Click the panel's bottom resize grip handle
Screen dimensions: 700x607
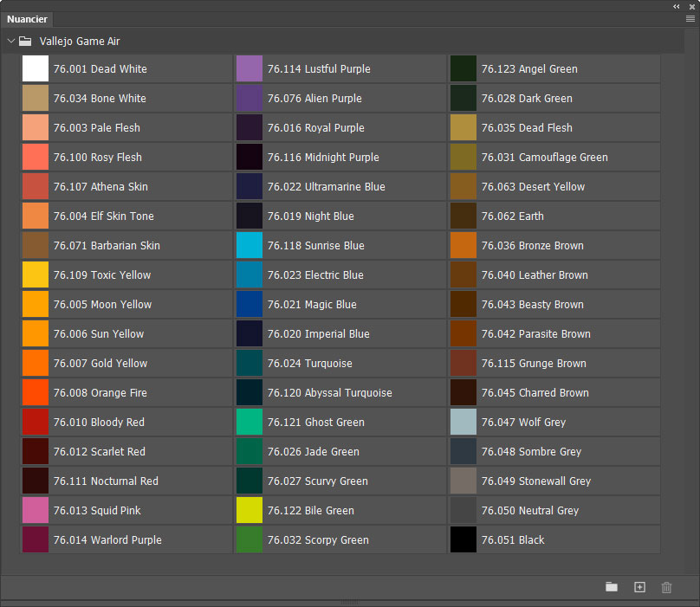point(349,602)
